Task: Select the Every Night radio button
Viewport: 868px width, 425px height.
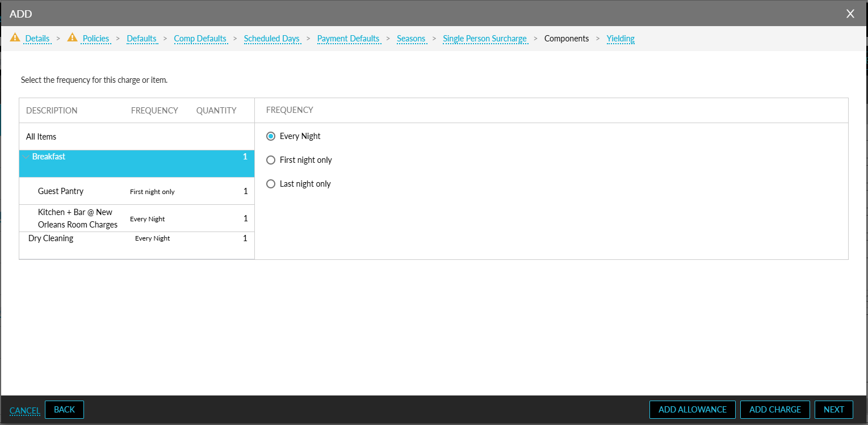Action: [x=271, y=136]
